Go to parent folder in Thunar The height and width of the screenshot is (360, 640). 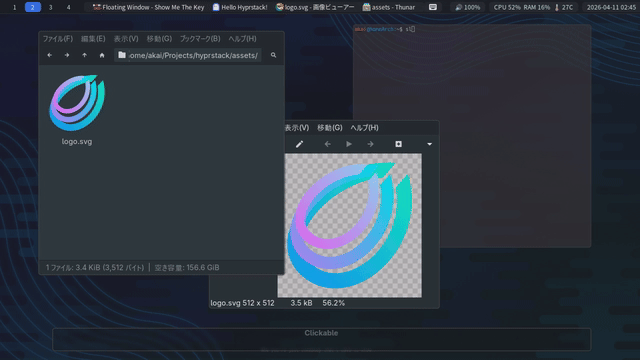(x=84, y=55)
